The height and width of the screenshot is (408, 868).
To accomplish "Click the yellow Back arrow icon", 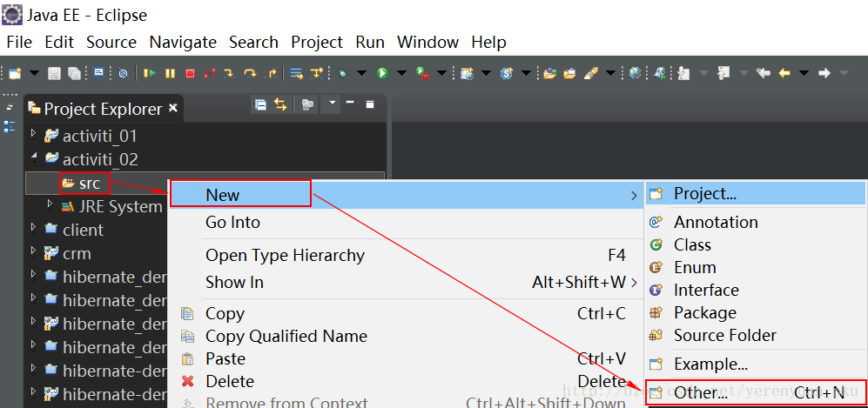I will (784, 73).
